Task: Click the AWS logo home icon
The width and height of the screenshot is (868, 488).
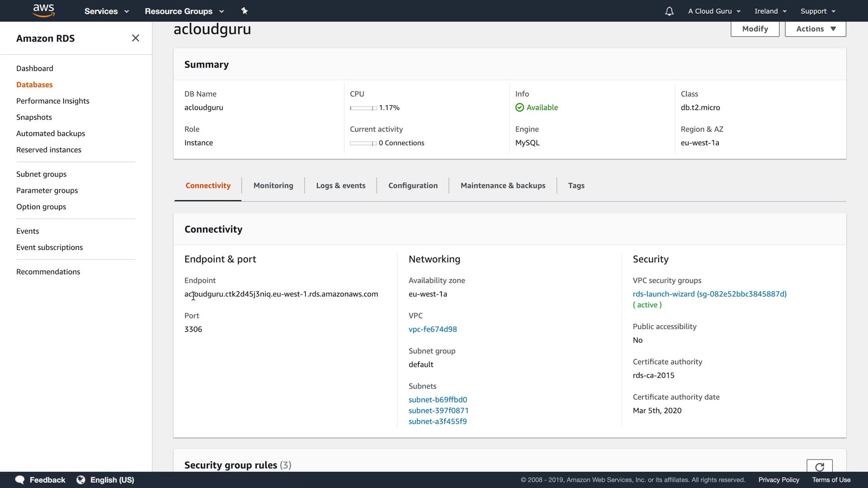Action: (x=43, y=10)
